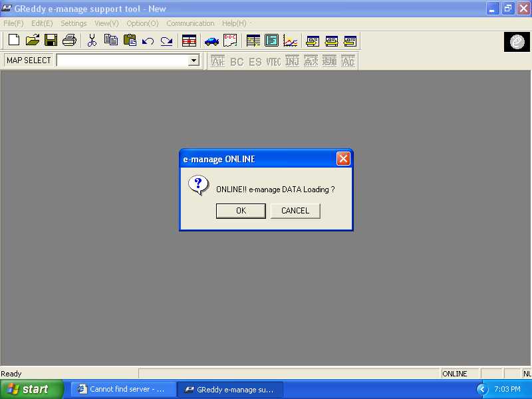Click the blue car icon
The height and width of the screenshot is (399, 532).
(x=211, y=41)
